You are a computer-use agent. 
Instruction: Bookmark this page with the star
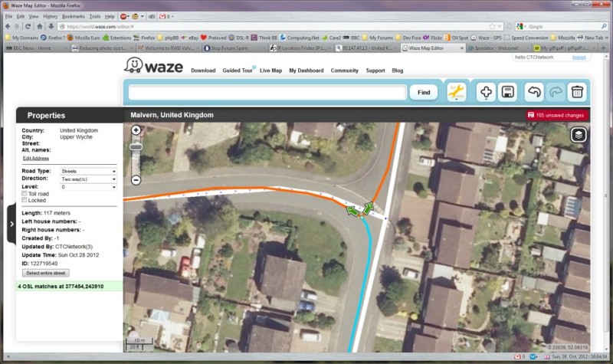pyautogui.click(x=492, y=26)
